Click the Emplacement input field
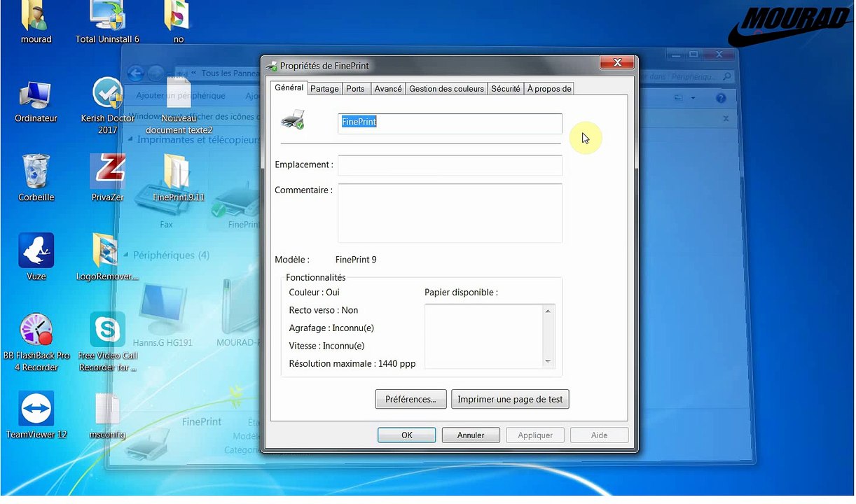Viewport: 856px width, 504px height. (x=450, y=165)
